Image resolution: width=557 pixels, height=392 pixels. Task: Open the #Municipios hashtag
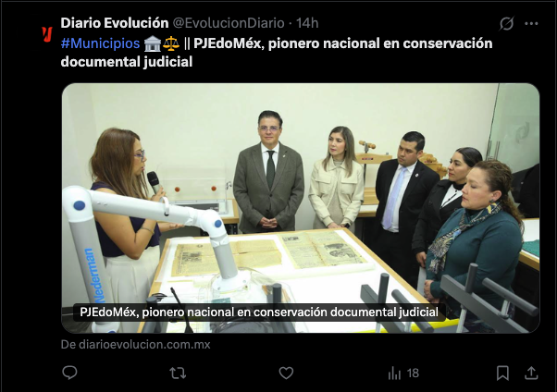pyautogui.click(x=100, y=43)
